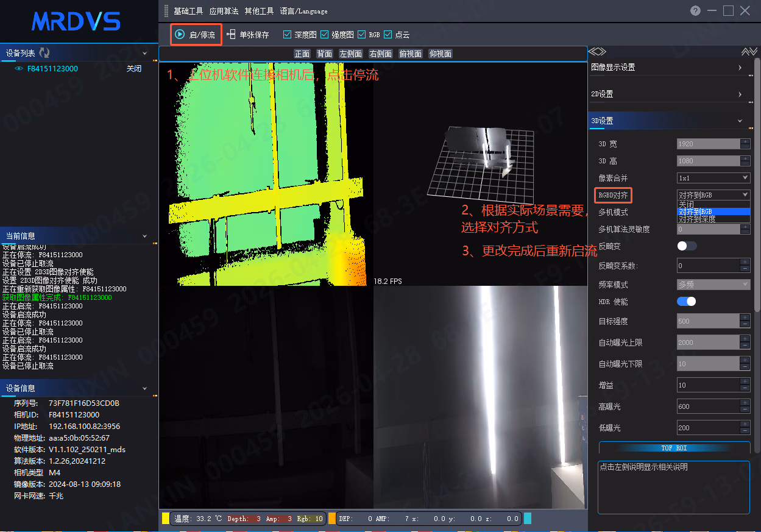The image size is (761, 532).
Task: Toggle the 强度图 checkbox
Action: [325, 35]
